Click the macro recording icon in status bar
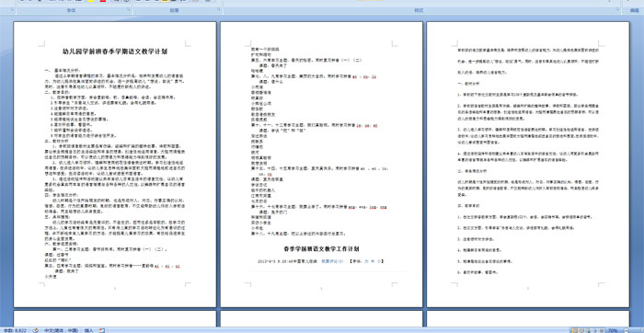 click(102, 330)
